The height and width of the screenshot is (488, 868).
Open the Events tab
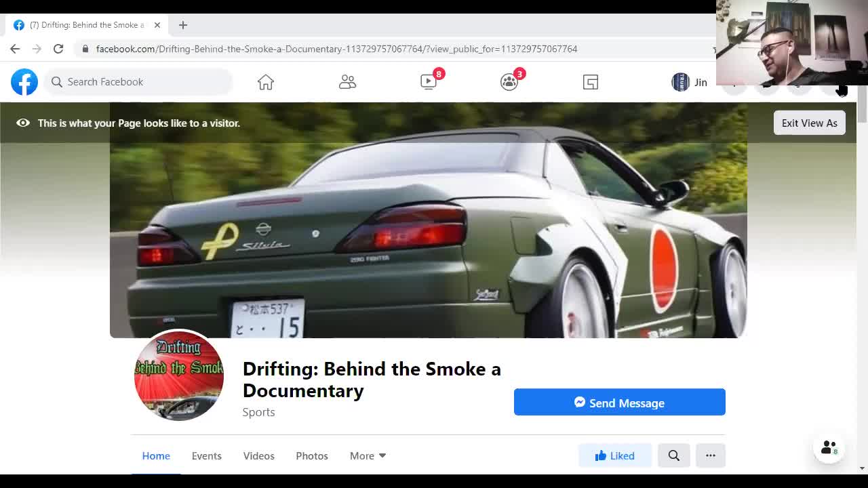[206, 455]
